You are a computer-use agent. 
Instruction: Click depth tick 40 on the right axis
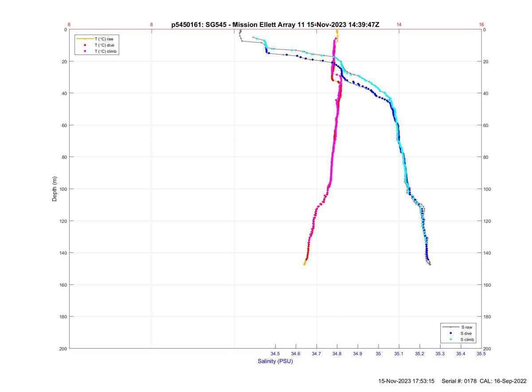click(x=487, y=93)
